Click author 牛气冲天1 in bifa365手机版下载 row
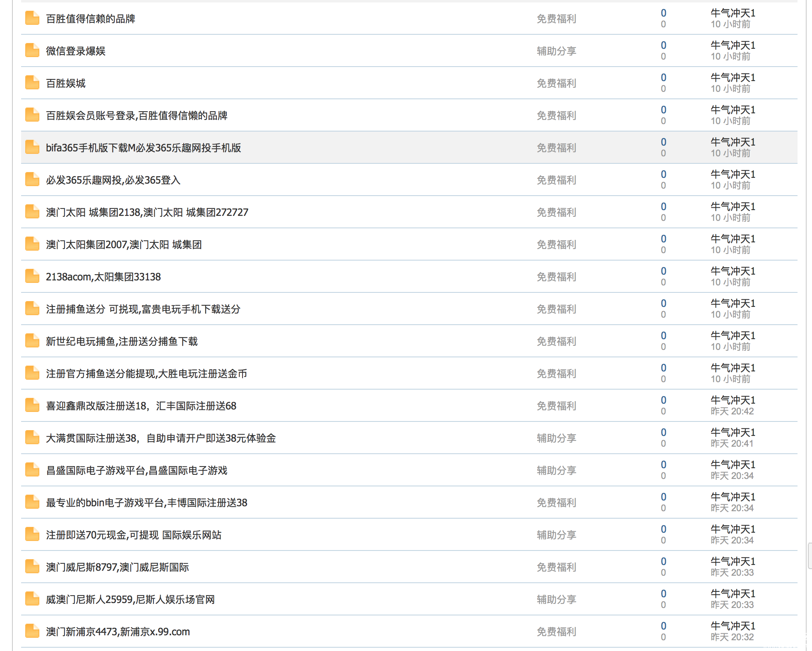This screenshot has height=651, width=812. [733, 142]
